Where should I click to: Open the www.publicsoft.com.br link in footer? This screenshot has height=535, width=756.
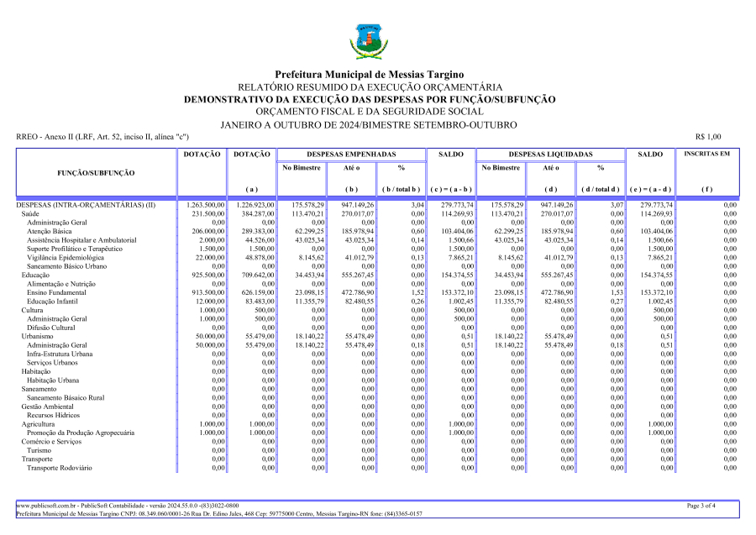pyautogui.click(x=47, y=506)
